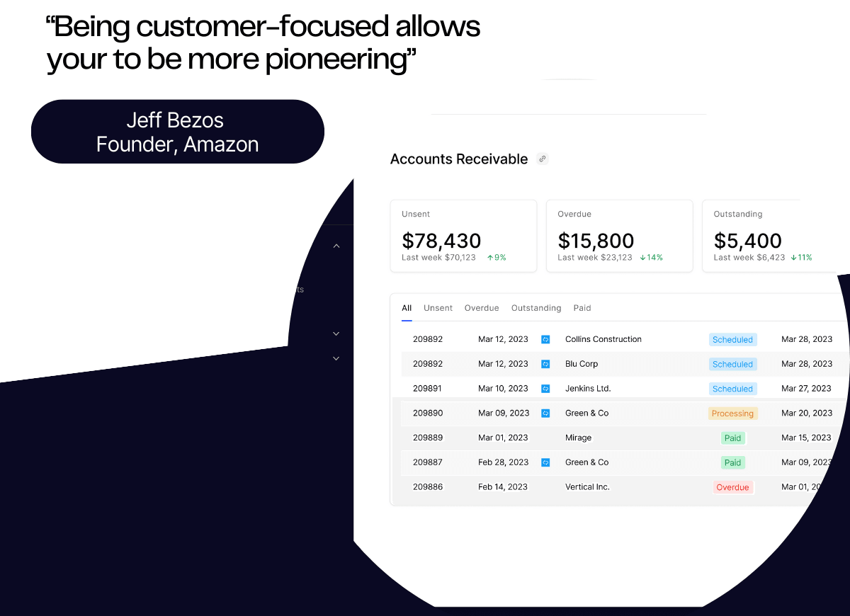Open the Unsent tab

(438, 308)
